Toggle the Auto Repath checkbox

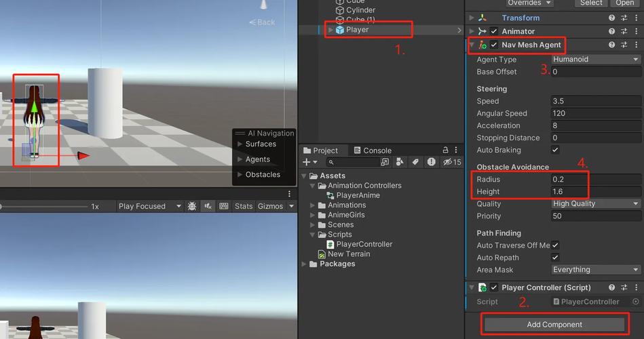click(x=555, y=258)
